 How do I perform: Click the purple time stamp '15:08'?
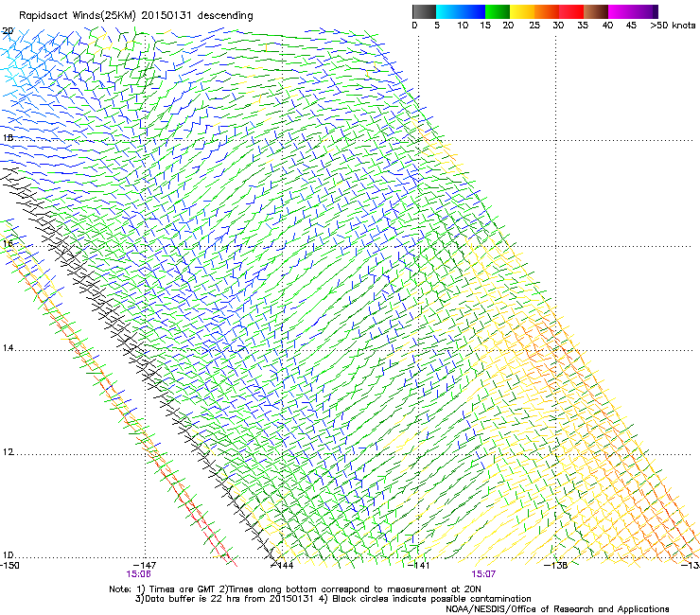click(138, 574)
